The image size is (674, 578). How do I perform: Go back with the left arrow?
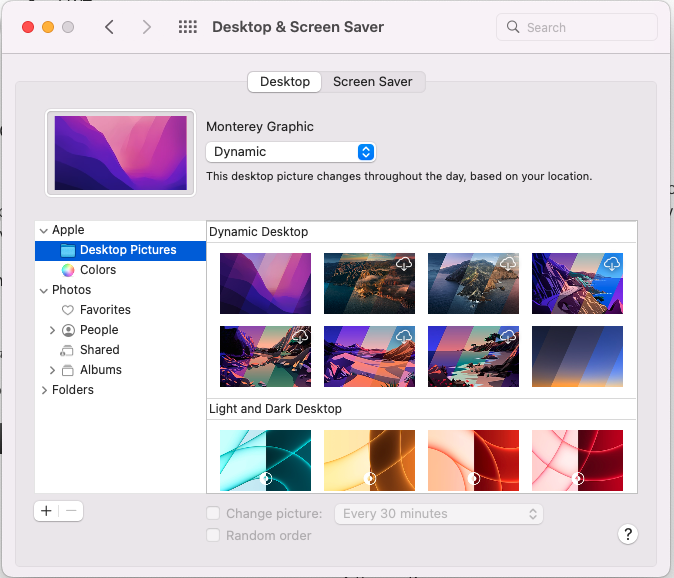[x=109, y=27]
